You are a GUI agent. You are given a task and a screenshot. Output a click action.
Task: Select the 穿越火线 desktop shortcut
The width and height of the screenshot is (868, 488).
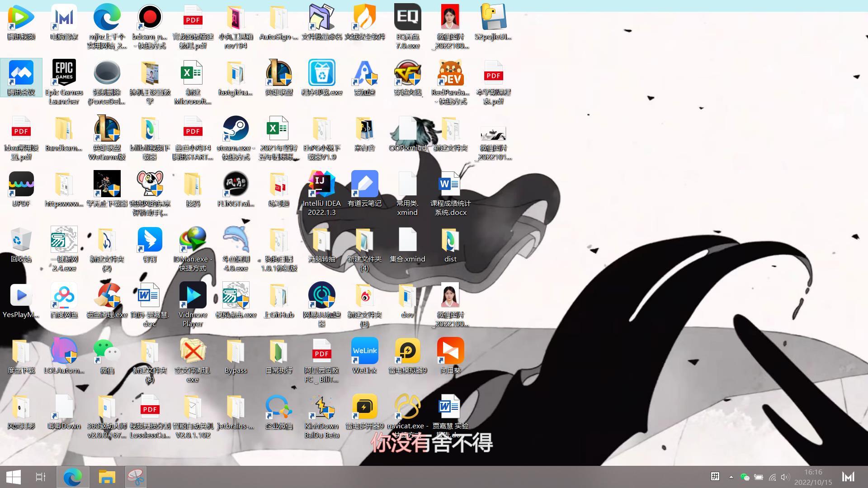coord(407,78)
